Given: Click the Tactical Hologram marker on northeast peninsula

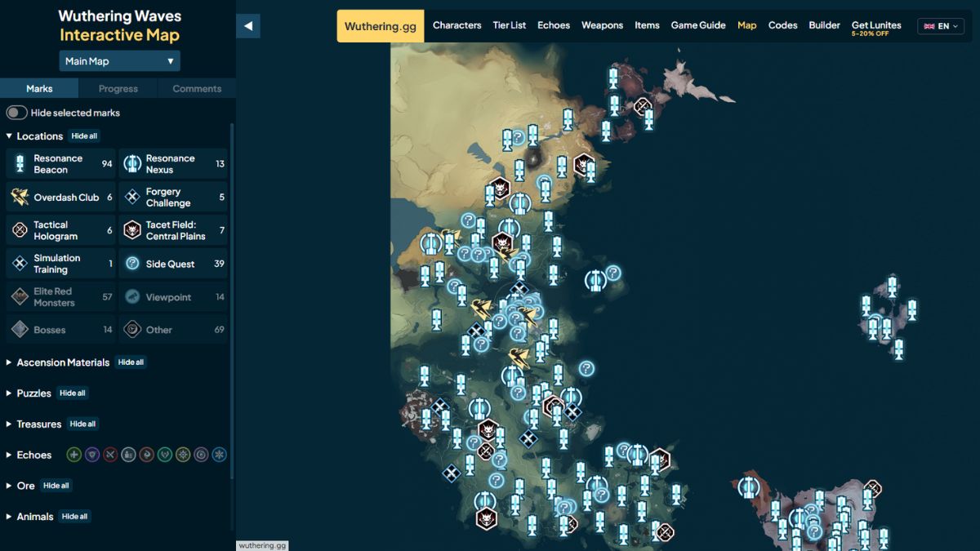Looking at the screenshot, I should click(643, 105).
